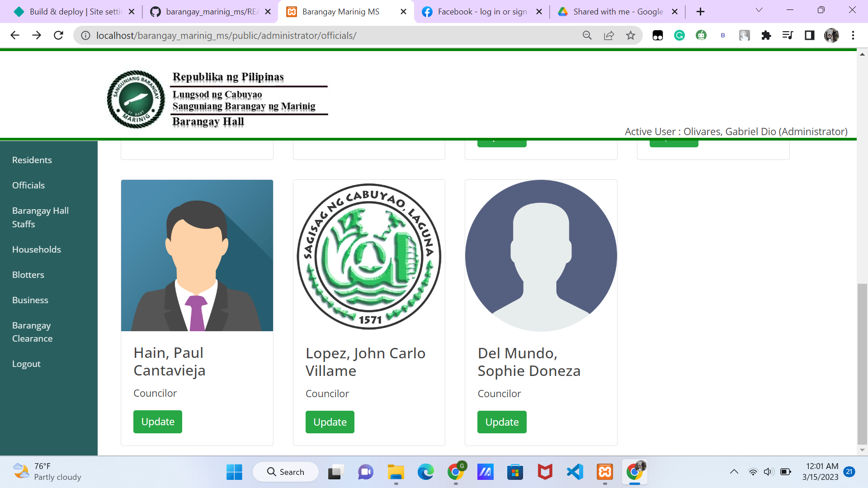Open the Grammarly extension in the toolbar
Viewport: 868px width, 488px height.
679,35
